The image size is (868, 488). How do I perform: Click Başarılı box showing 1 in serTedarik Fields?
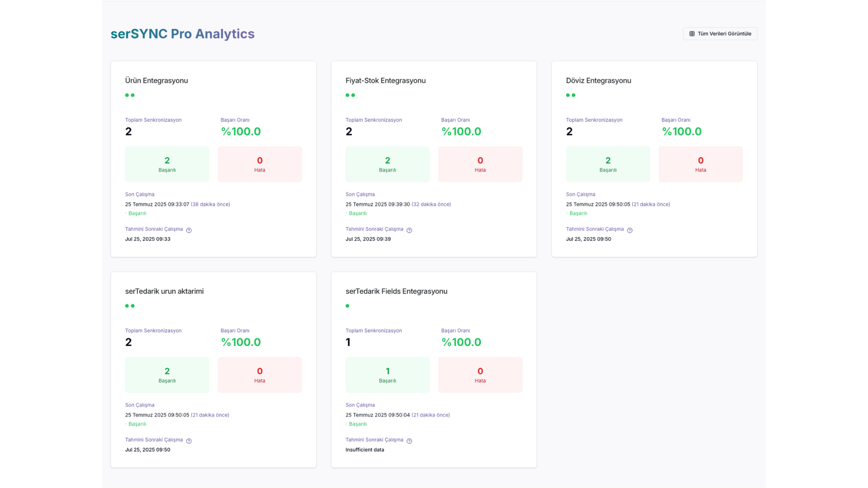tap(387, 375)
